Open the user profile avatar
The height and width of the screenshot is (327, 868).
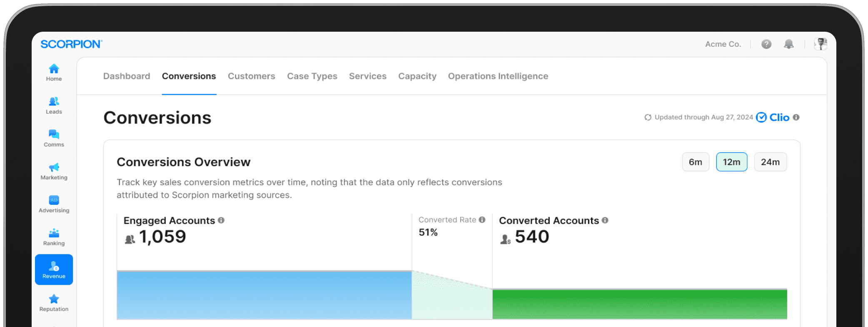(821, 44)
